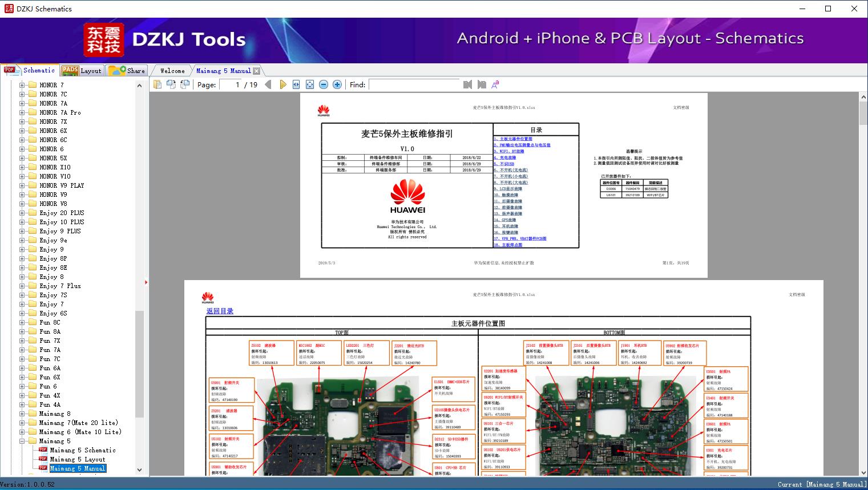Expand the HONOR 7C folder
The image size is (868, 490).
tap(22, 94)
